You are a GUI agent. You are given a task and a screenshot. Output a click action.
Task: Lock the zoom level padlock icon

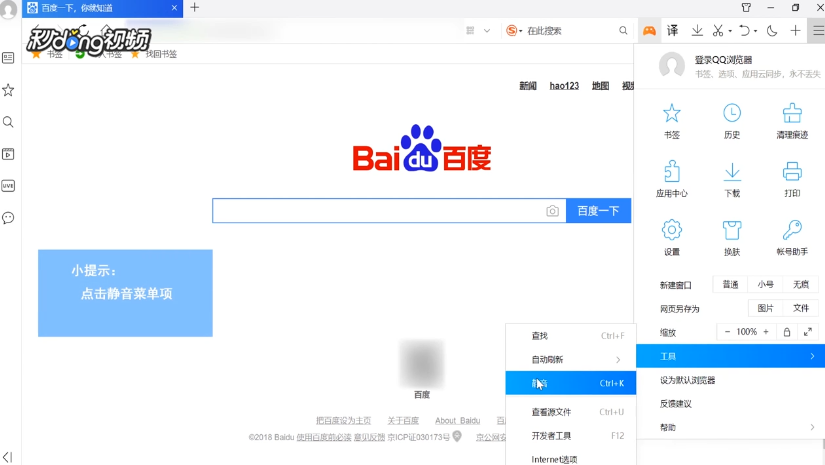[x=787, y=332]
